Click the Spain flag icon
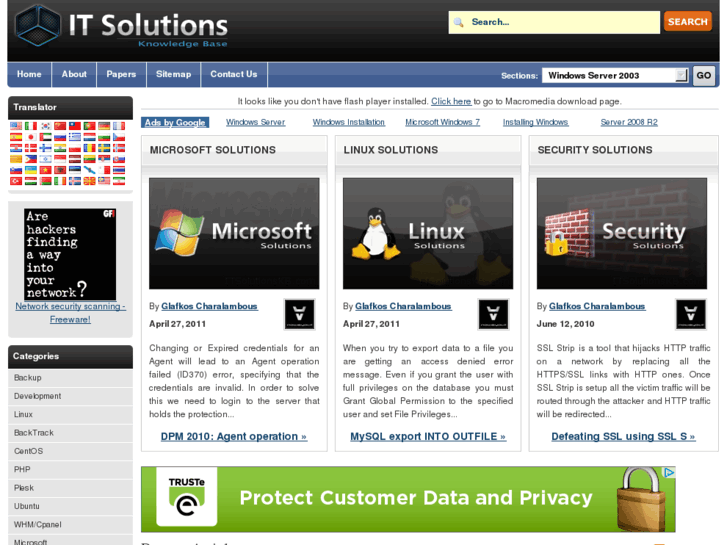This screenshot has width=727, height=545. [16, 137]
